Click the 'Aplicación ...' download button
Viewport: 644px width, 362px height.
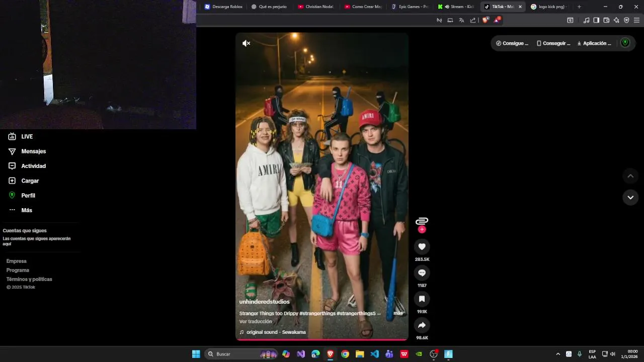pos(594,43)
